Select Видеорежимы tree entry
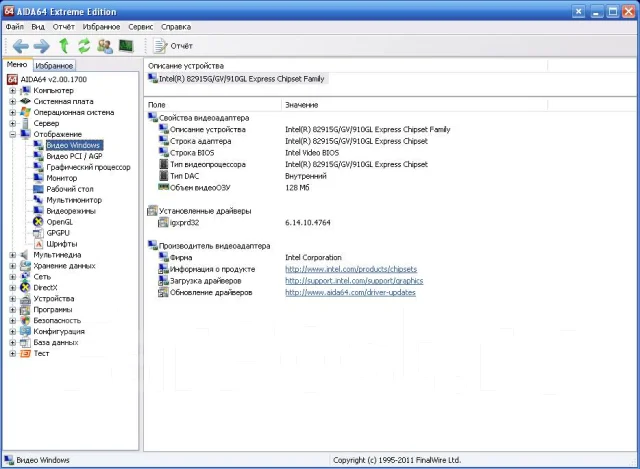 click(x=71, y=211)
